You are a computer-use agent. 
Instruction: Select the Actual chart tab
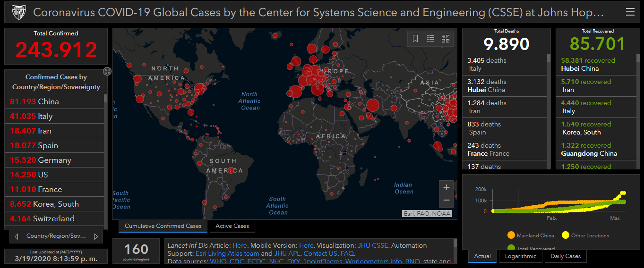pyautogui.click(x=482, y=256)
